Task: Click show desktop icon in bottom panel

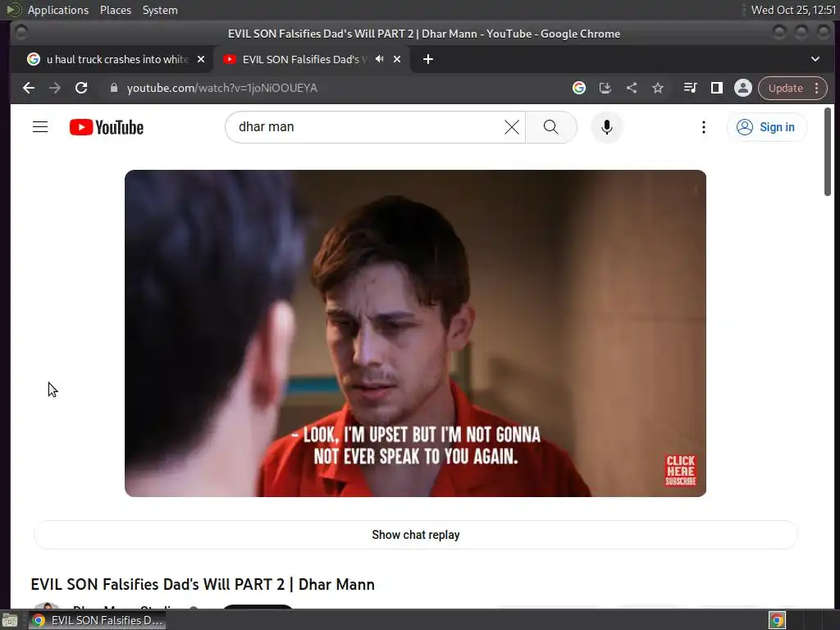Action: [10, 620]
